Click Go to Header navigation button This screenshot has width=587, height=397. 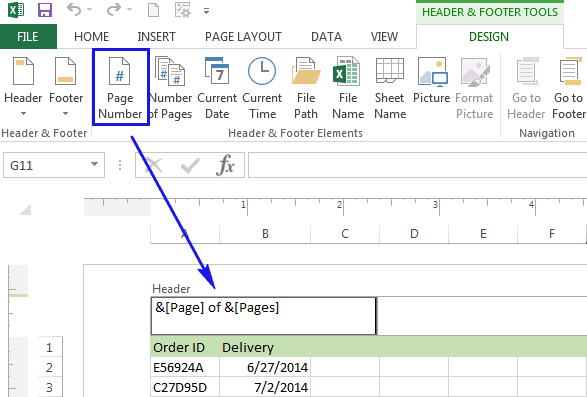pyautogui.click(x=526, y=88)
